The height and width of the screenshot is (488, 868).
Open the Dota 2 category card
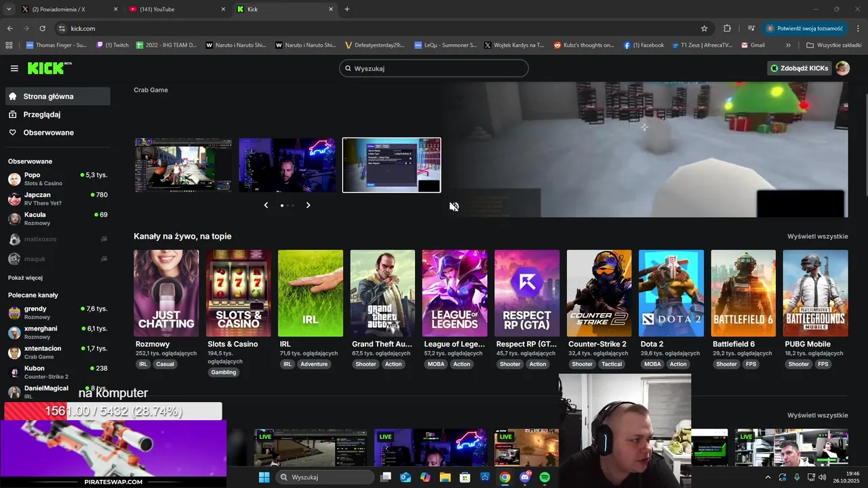(671, 293)
